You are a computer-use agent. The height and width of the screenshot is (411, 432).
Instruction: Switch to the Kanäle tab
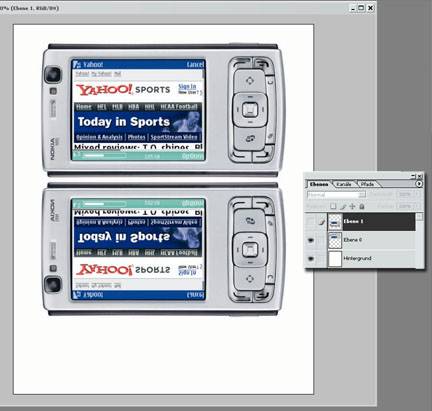pos(344,184)
